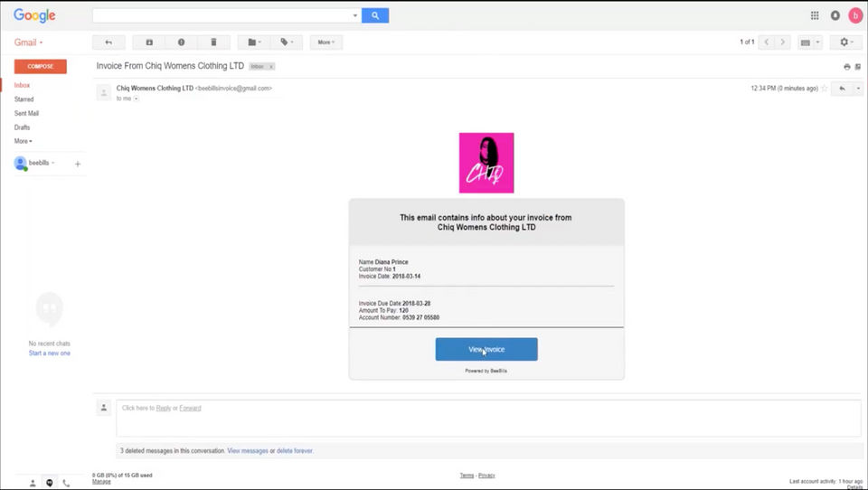Viewport: 868px width, 490px height.
Task: Switch to the phone calls tab
Action: [x=66, y=483]
